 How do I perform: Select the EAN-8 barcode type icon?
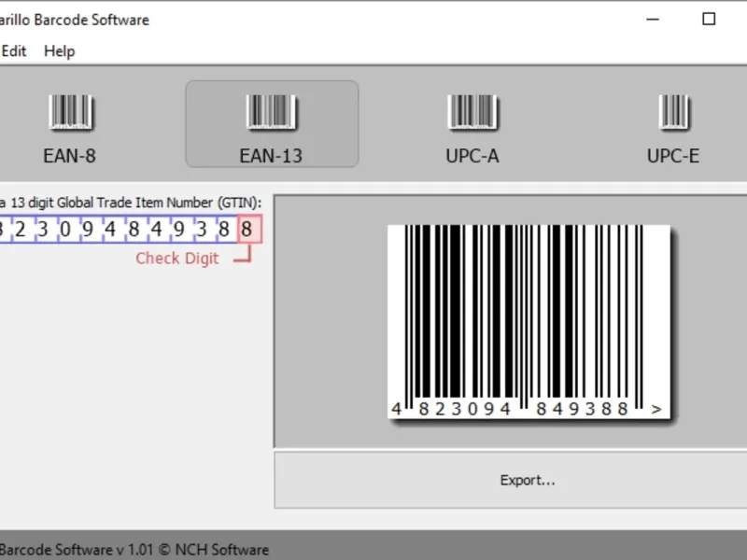[70, 112]
